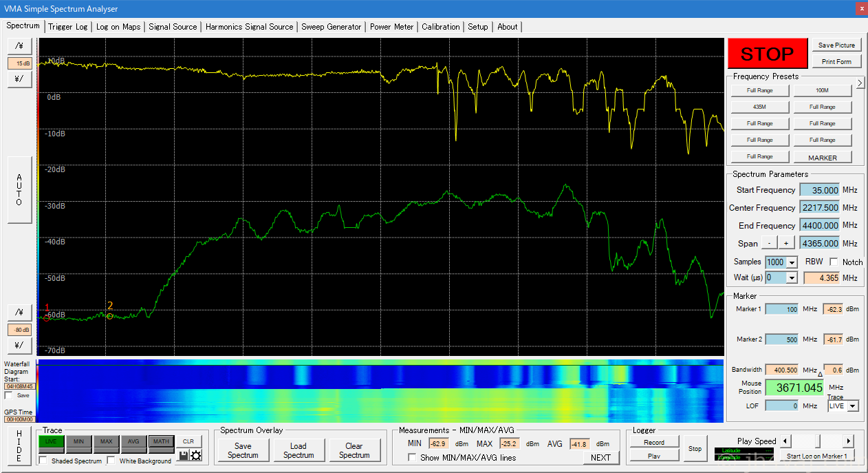Select the 435M frequency preset
Screen dimensions: 868x473
coord(759,107)
